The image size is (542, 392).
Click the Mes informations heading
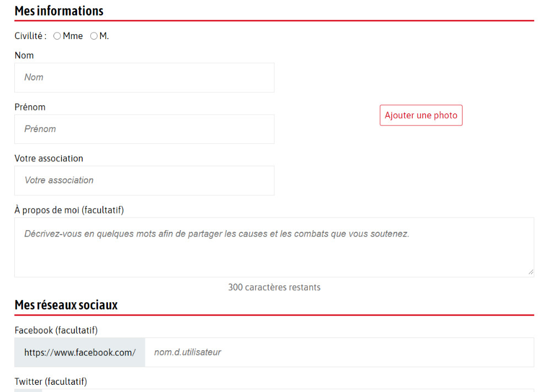tap(59, 11)
